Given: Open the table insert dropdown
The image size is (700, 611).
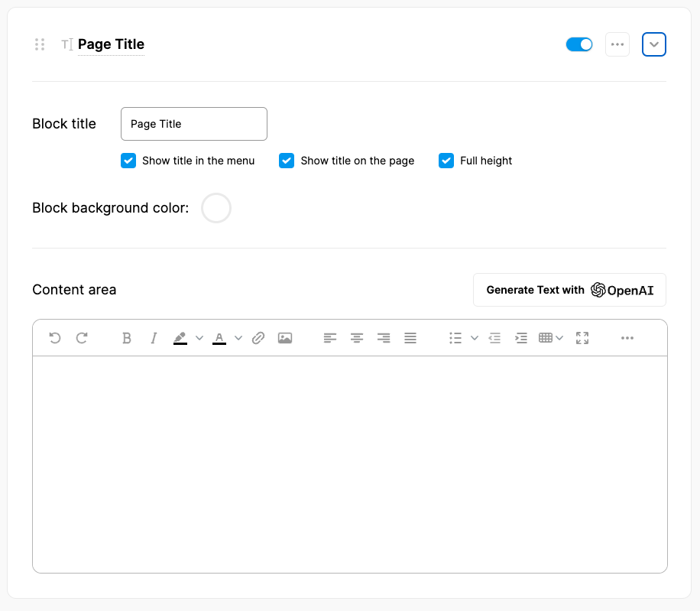Looking at the screenshot, I should point(551,338).
